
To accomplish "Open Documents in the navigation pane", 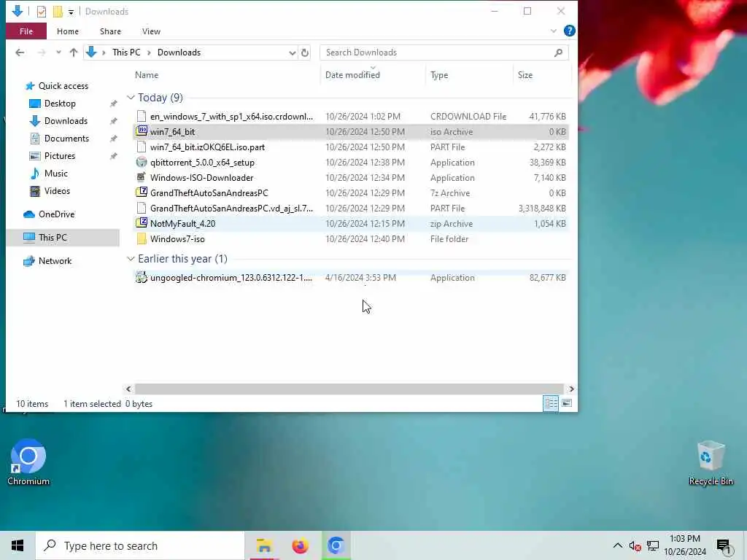I will coord(66,139).
